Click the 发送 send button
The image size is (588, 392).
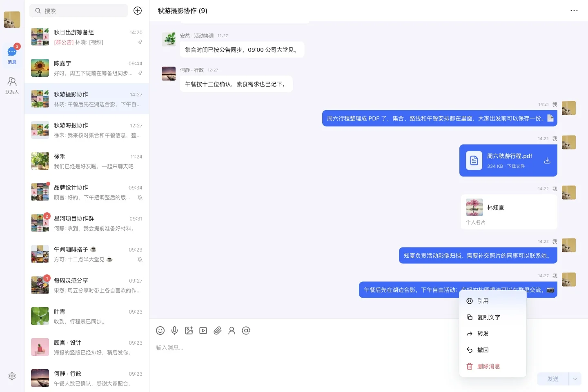pyautogui.click(x=553, y=379)
